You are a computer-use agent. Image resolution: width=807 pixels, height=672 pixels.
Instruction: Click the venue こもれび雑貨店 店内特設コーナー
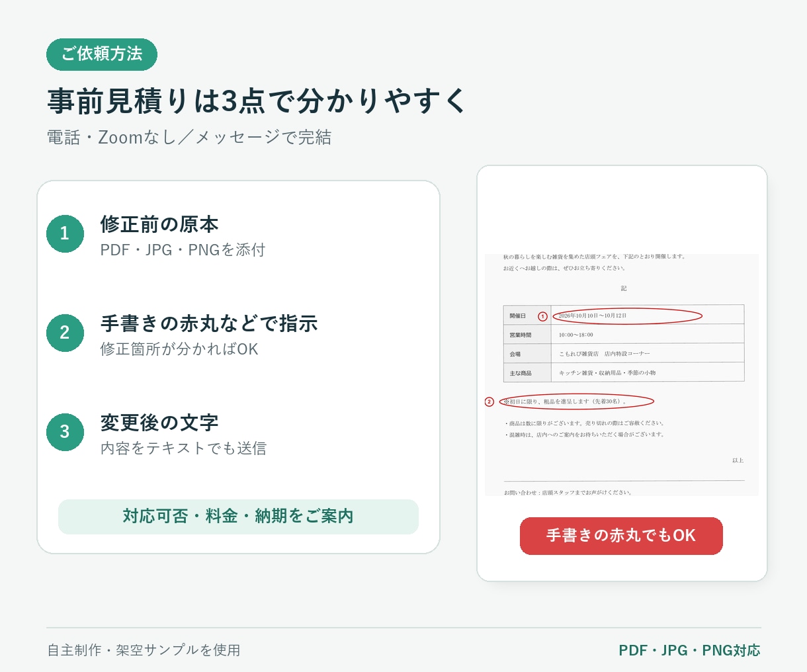click(605, 354)
